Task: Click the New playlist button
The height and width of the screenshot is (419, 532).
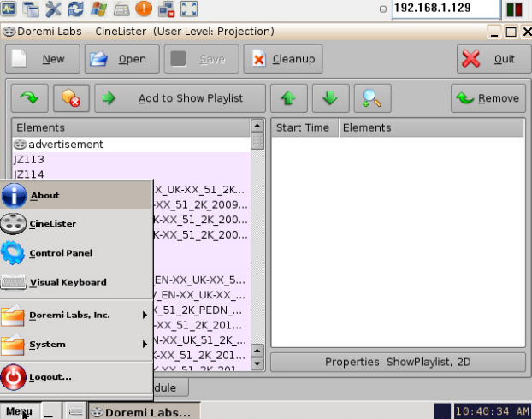Action: (43, 59)
